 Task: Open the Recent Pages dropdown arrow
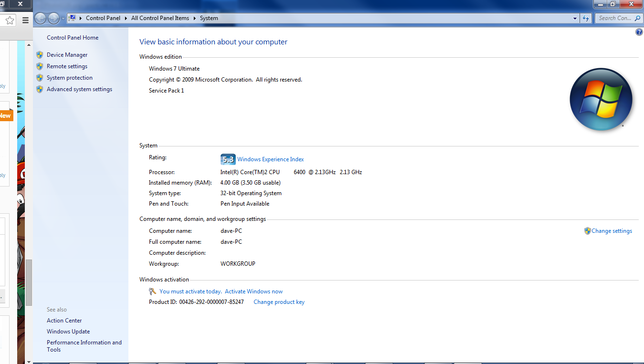[x=63, y=19]
